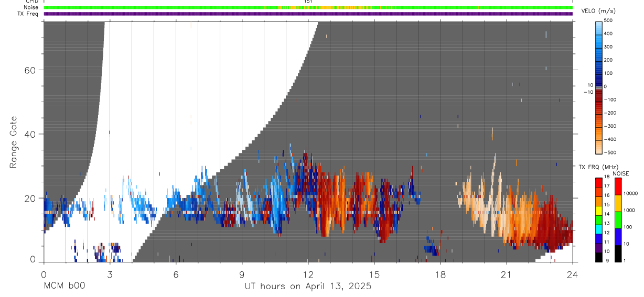Screen dimensions: 644x297
Task: Select the blue 10–100 NOISE legend swatch
Action: (x=618, y=237)
